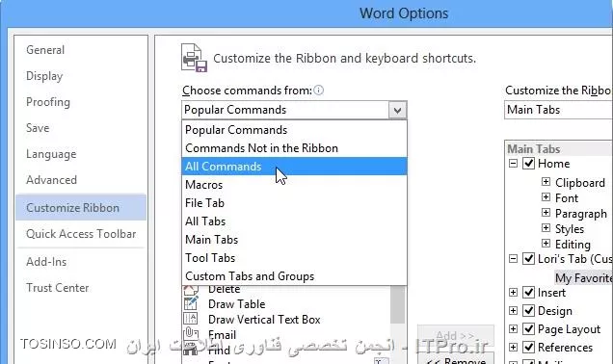The height and width of the screenshot is (364, 613).
Task: Open Trust Center options
Action: click(x=81, y=288)
